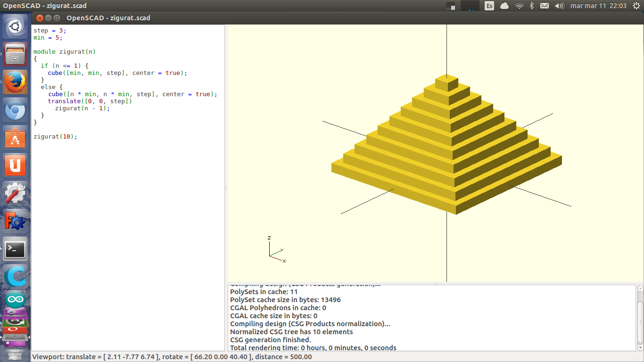The height and width of the screenshot is (362, 644).
Task: Launch Firefox from the dock
Action: click(16, 82)
